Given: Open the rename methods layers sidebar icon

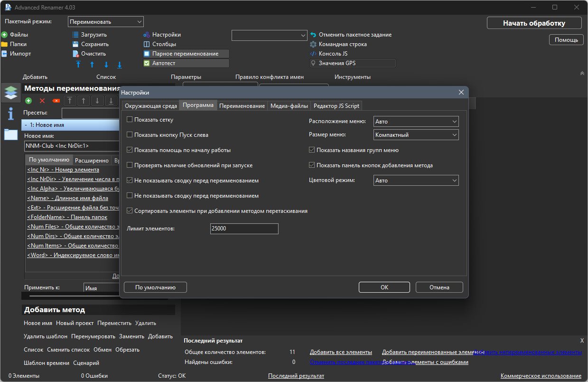Looking at the screenshot, I should (x=11, y=93).
